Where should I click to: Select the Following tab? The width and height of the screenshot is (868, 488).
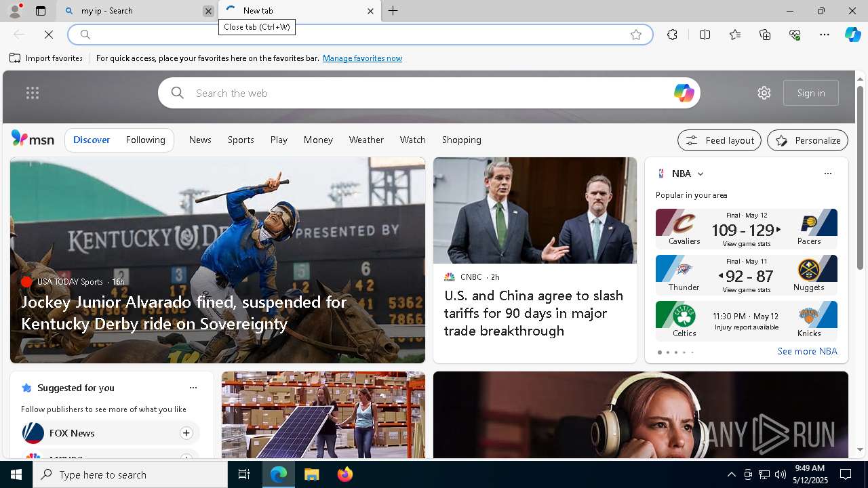click(x=145, y=140)
